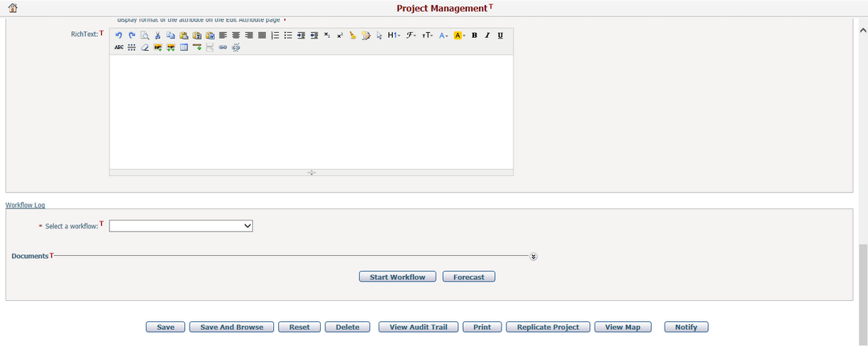Use the eraser remove-format tool
Screen dimensions: 868x346
coord(145,47)
